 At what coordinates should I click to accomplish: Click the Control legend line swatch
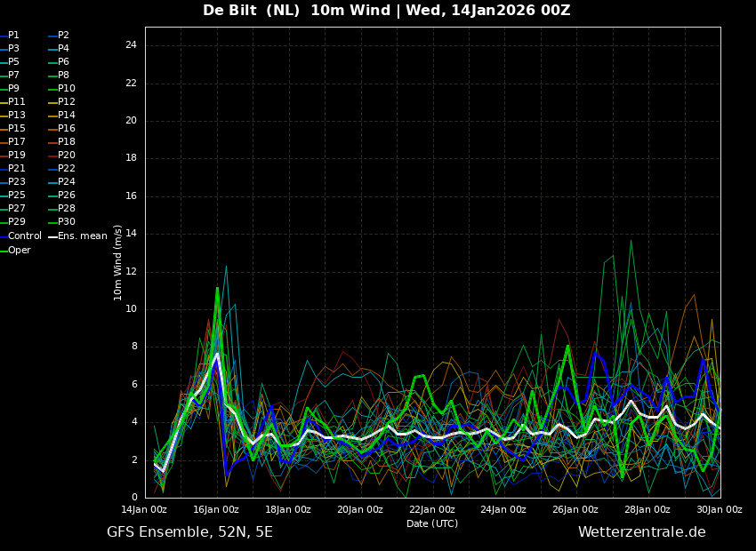(4, 236)
